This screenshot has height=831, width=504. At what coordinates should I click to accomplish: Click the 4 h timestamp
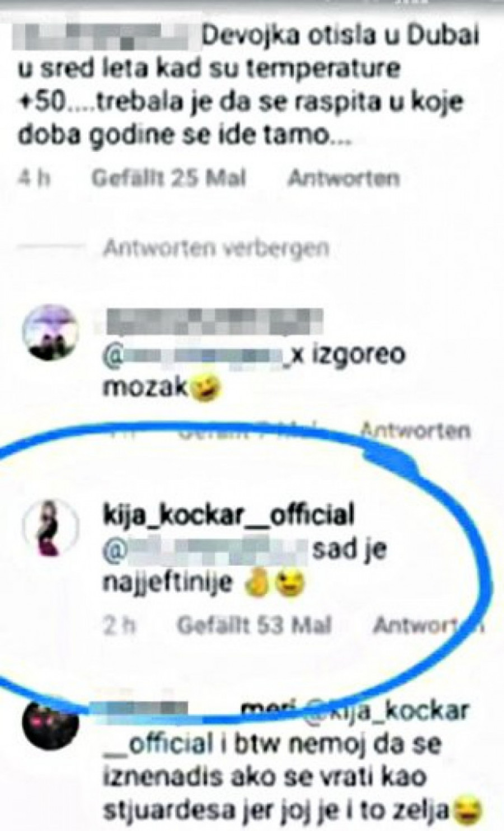pos(34,178)
